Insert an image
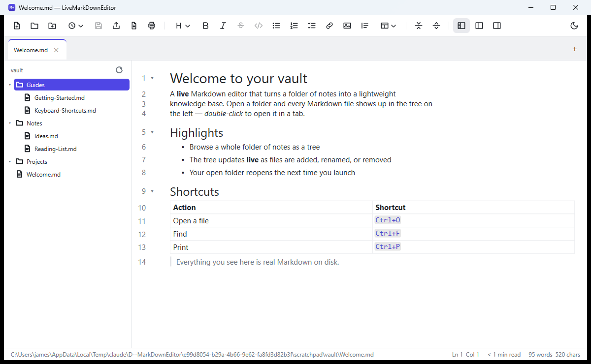This screenshot has width=591, height=364. pos(347,26)
